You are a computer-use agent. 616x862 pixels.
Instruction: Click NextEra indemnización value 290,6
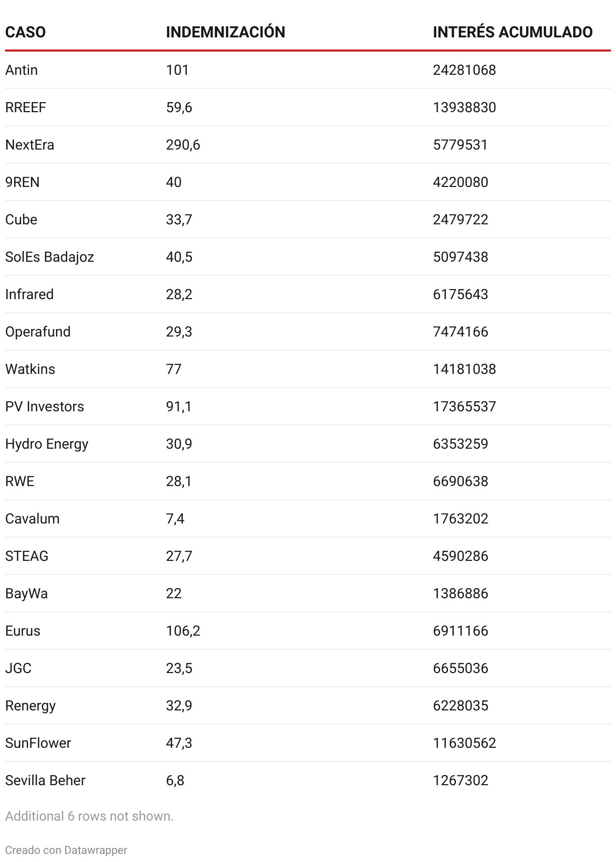[183, 145]
